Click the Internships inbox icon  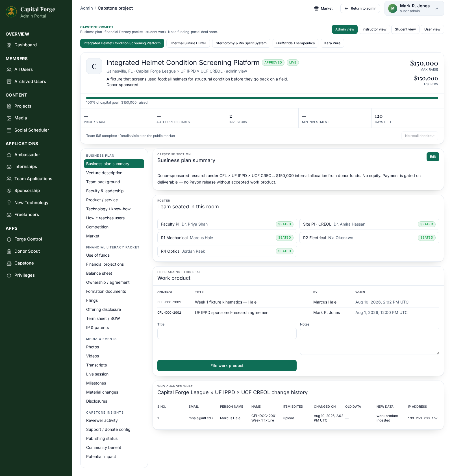(x=9, y=167)
